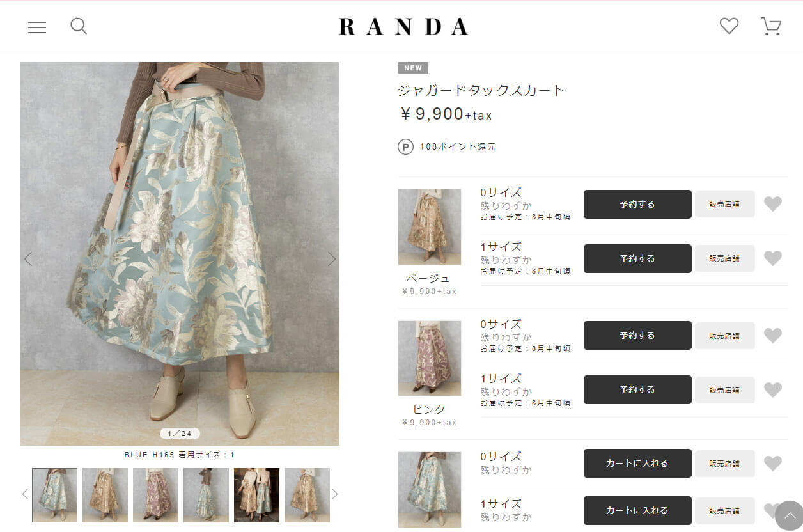Image resolution: width=803 pixels, height=532 pixels.
Task: Click カートに入れる for blue 1サイズ
Action: point(637,510)
